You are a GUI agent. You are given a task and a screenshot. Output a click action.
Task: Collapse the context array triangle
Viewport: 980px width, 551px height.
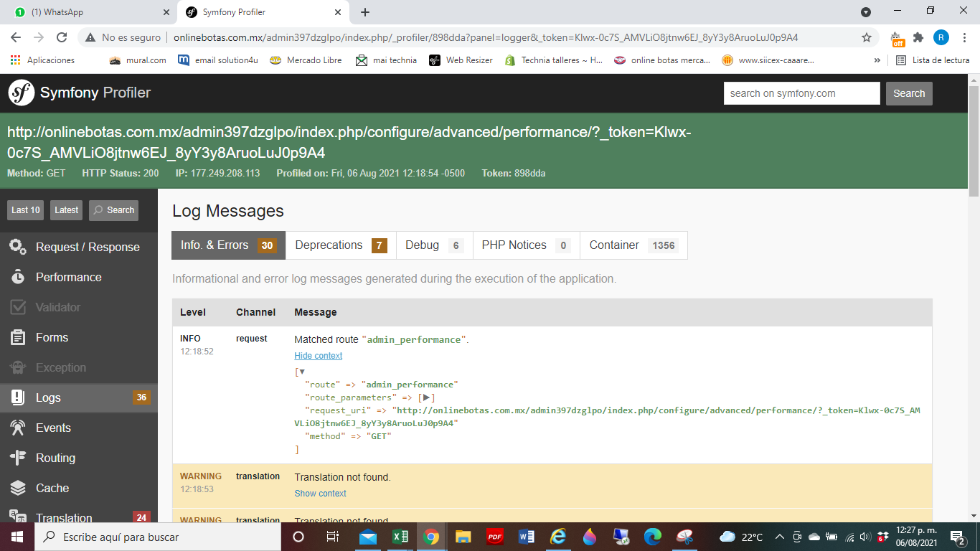click(302, 372)
